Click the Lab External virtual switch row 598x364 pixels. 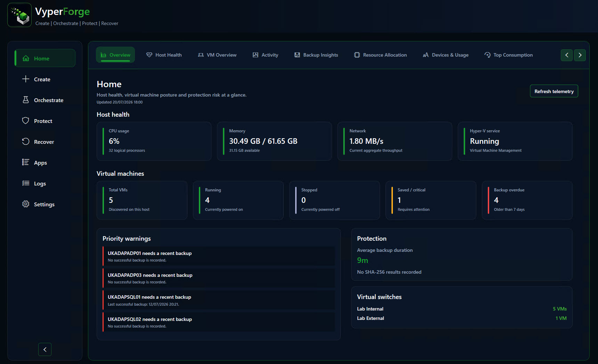point(462,318)
